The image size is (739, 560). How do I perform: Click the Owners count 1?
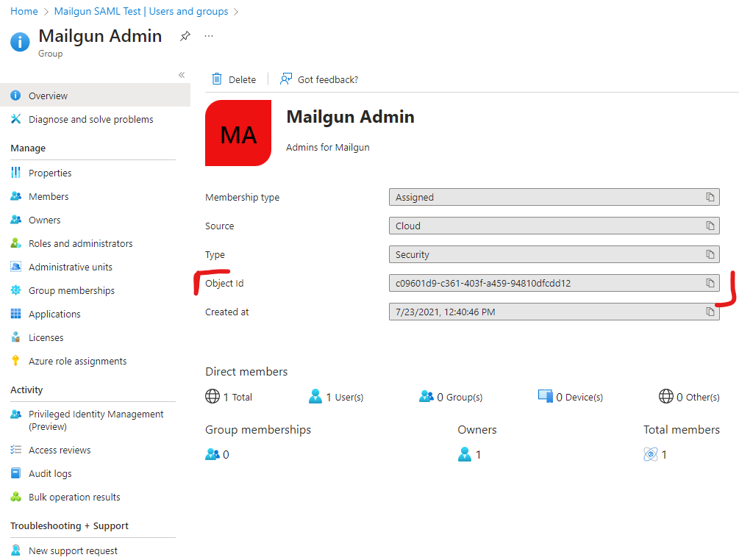tap(469, 454)
